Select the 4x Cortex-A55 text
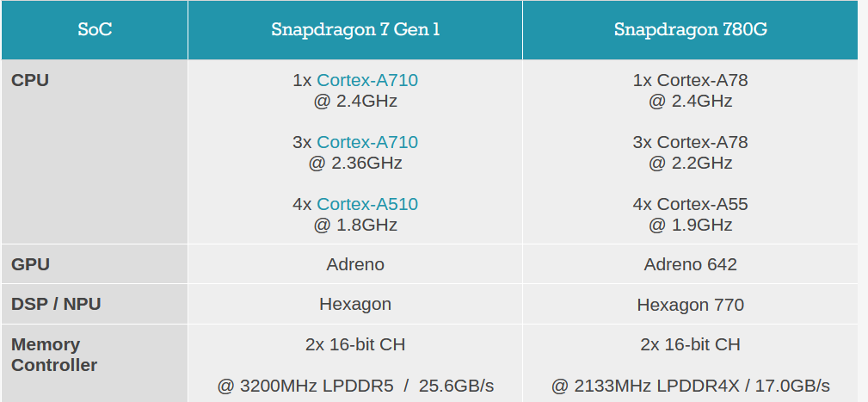 tap(690, 204)
